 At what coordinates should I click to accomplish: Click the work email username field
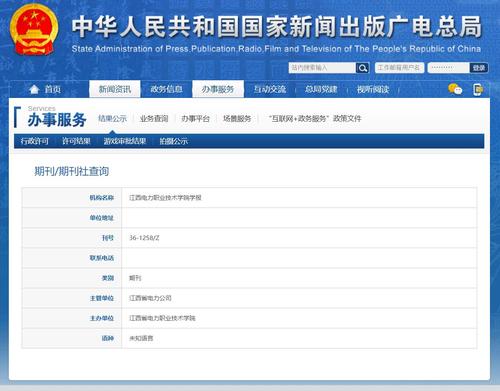coord(399,68)
